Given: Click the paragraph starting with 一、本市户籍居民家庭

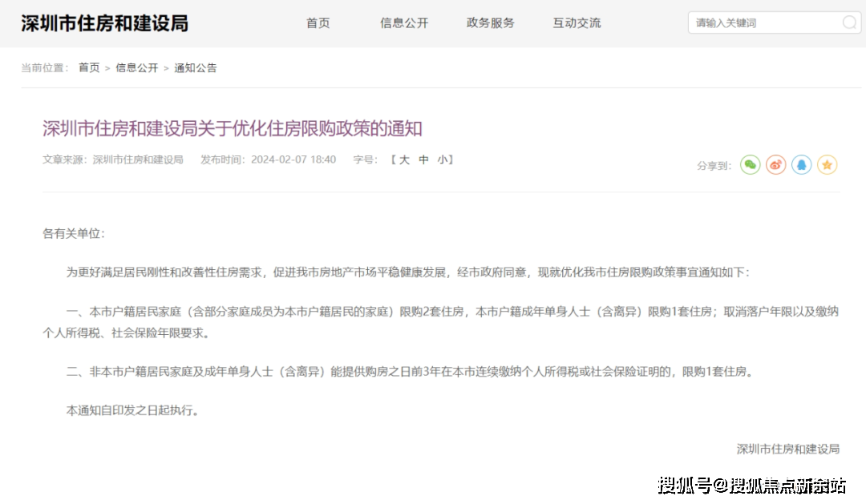Looking at the screenshot, I should pyautogui.click(x=441, y=322).
